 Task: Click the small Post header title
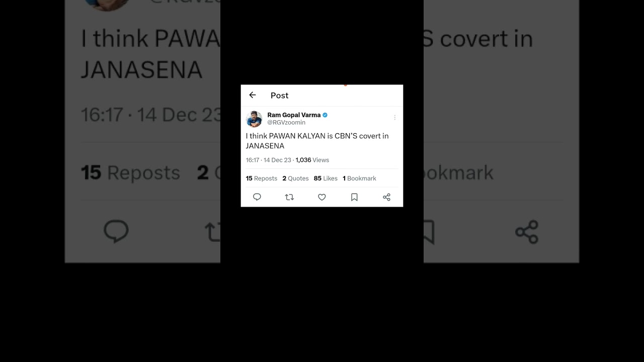(279, 96)
